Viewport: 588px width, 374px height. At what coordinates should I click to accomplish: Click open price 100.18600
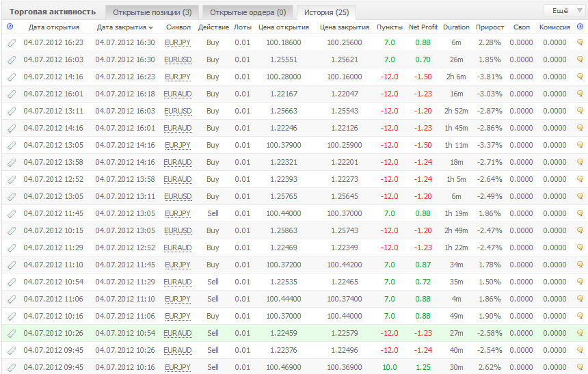[x=284, y=42]
